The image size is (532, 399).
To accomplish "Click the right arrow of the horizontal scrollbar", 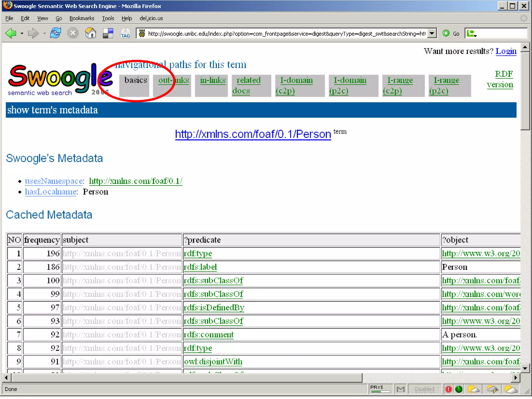I will click(x=515, y=377).
